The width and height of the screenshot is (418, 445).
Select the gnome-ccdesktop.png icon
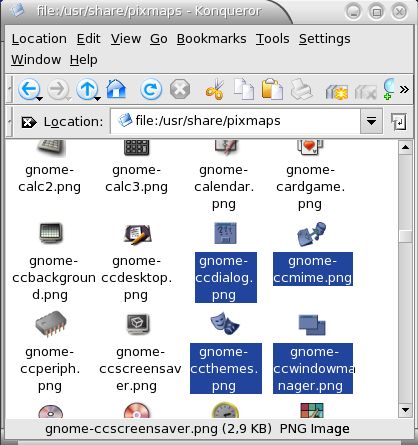point(138,235)
